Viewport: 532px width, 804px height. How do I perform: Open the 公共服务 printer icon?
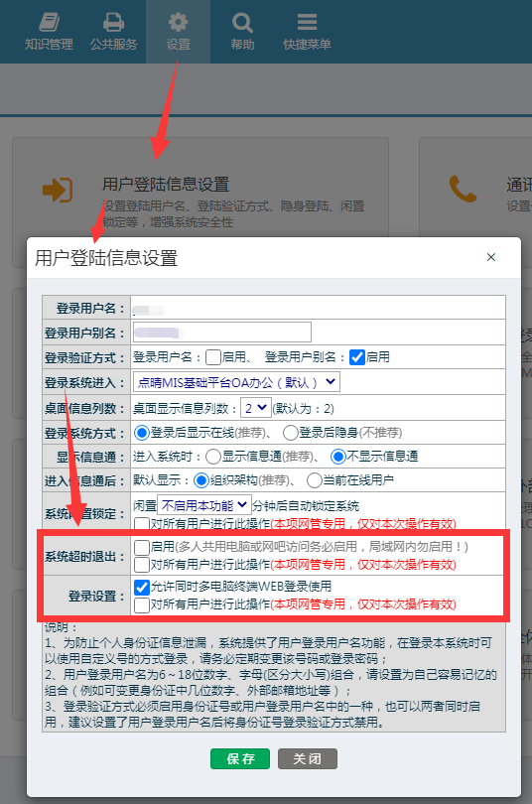point(113,23)
